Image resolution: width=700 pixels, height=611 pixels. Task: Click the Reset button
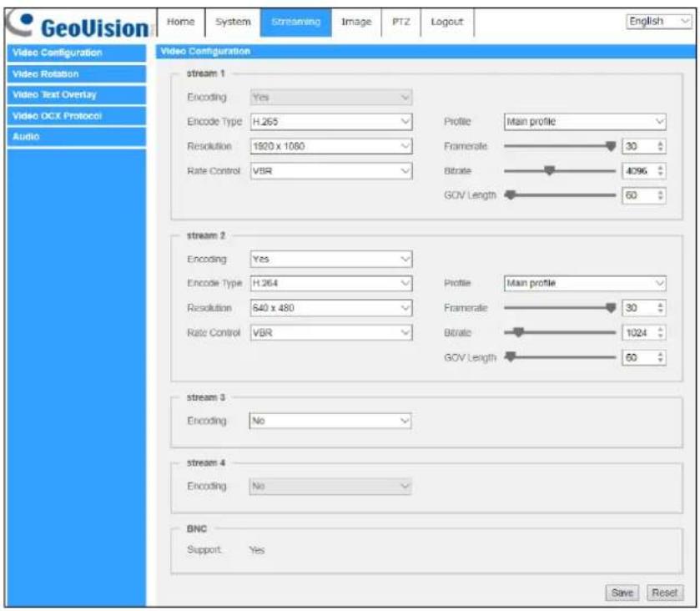pyautogui.click(x=665, y=593)
